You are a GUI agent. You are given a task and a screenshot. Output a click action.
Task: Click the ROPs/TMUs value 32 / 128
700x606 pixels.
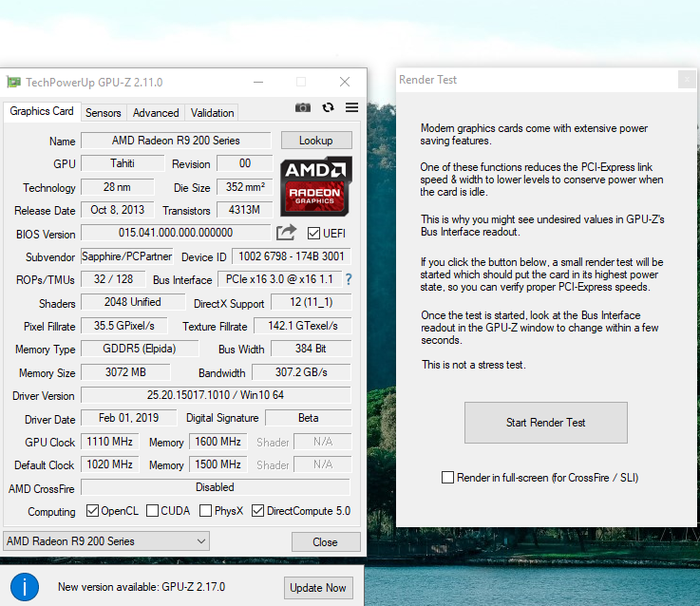[113, 279]
